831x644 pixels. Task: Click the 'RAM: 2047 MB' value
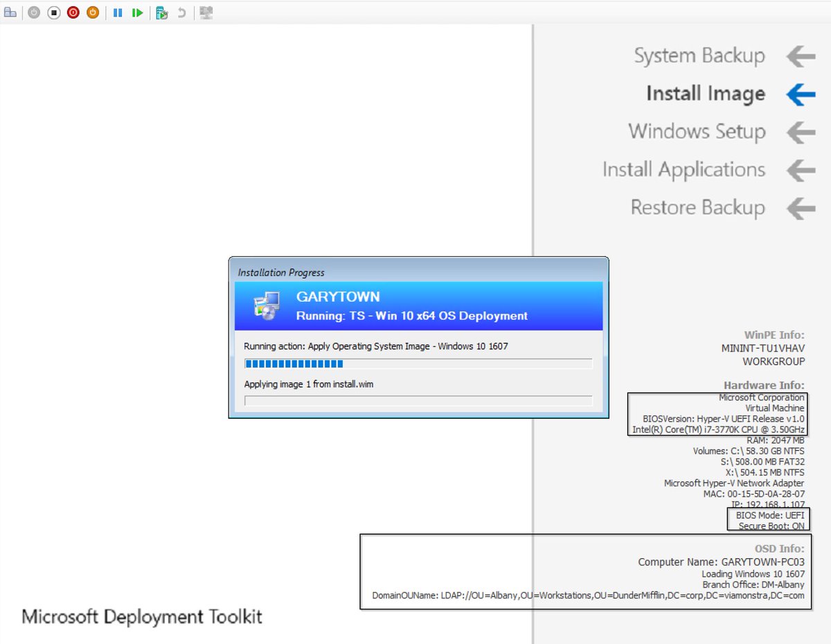tap(776, 440)
